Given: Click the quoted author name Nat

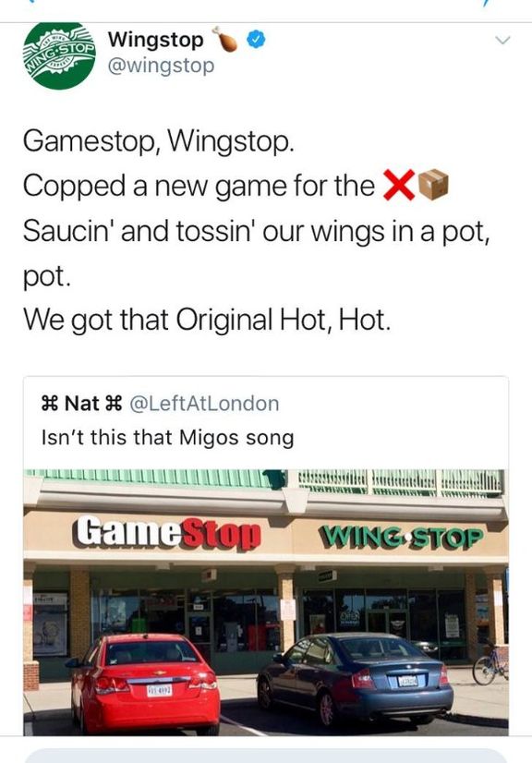Looking at the screenshot, I should click(81, 404).
